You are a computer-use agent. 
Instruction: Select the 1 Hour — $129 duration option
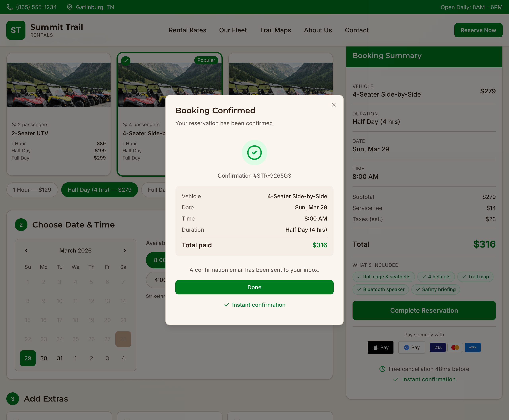point(32,190)
